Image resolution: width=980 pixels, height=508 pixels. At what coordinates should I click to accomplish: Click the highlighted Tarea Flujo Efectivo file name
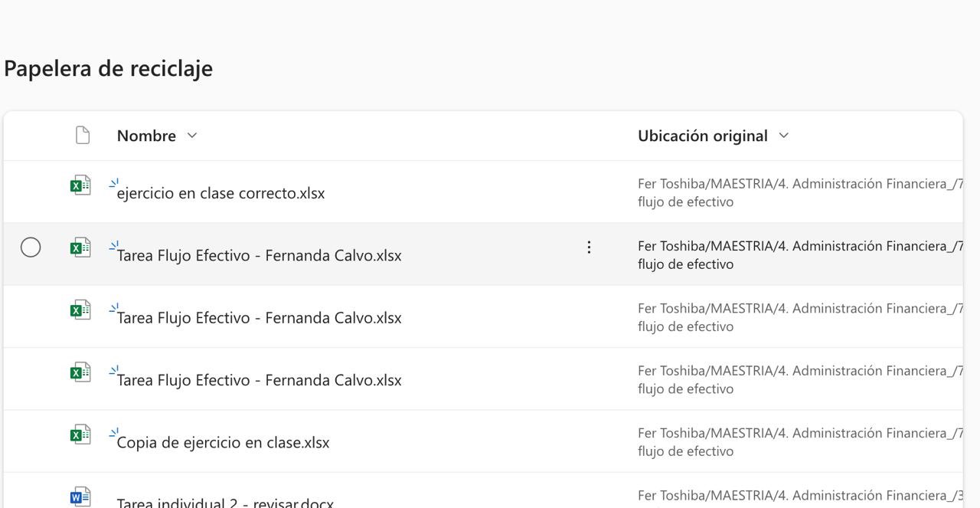point(259,256)
